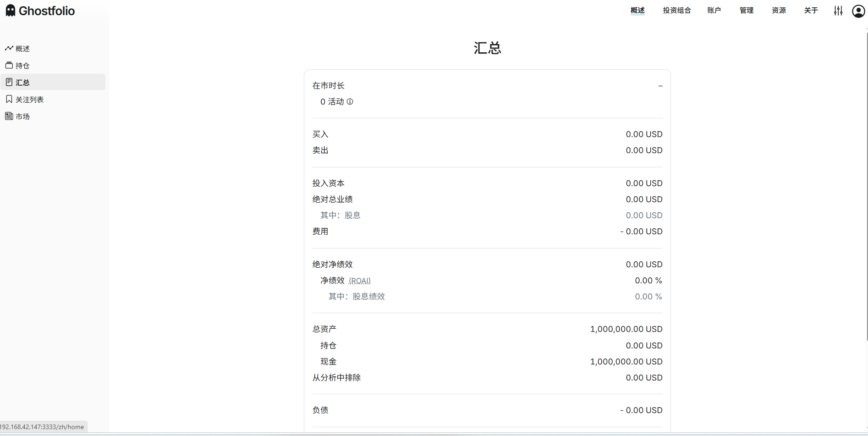The width and height of the screenshot is (868, 436).
Task: Click the 其中：股息绩效 row label
Action: click(x=357, y=297)
